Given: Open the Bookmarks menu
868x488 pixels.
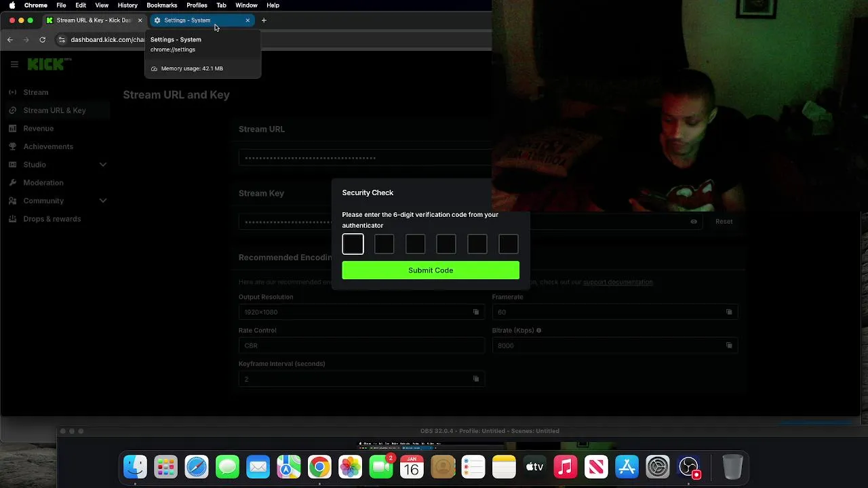Looking at the screenshot, I should 162,5.
